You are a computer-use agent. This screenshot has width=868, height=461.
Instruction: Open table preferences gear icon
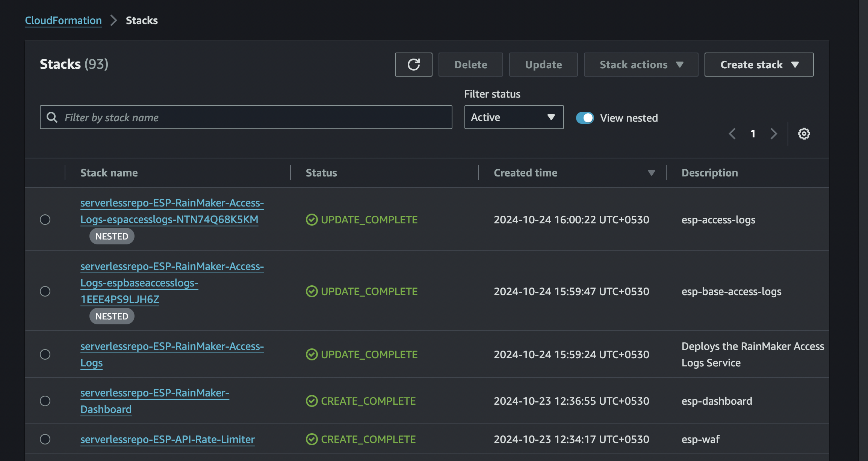coord(804,134)
